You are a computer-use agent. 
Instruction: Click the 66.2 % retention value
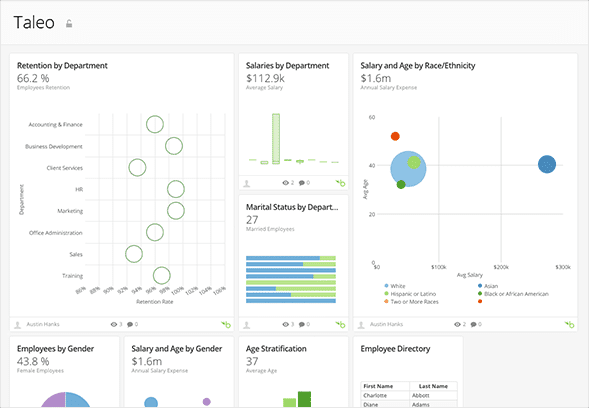click(x=33, y=78)
